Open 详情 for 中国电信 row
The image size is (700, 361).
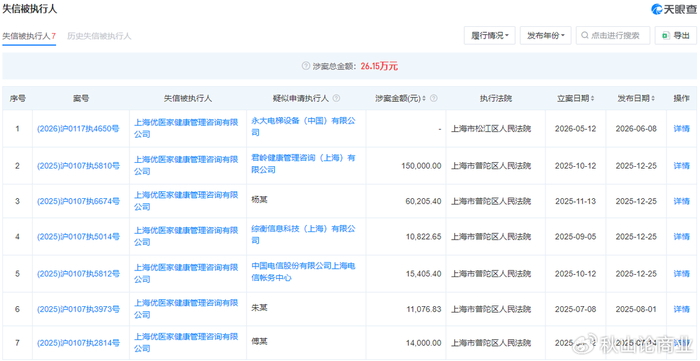681,274
